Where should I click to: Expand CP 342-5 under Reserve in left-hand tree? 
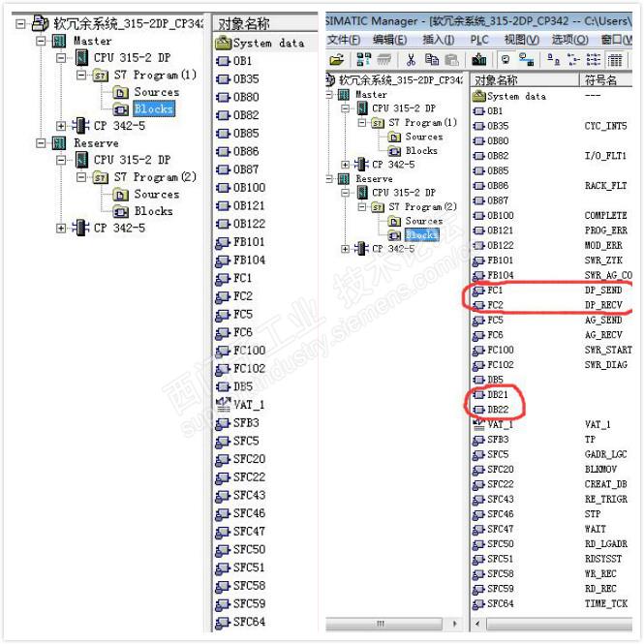(61, 228)
